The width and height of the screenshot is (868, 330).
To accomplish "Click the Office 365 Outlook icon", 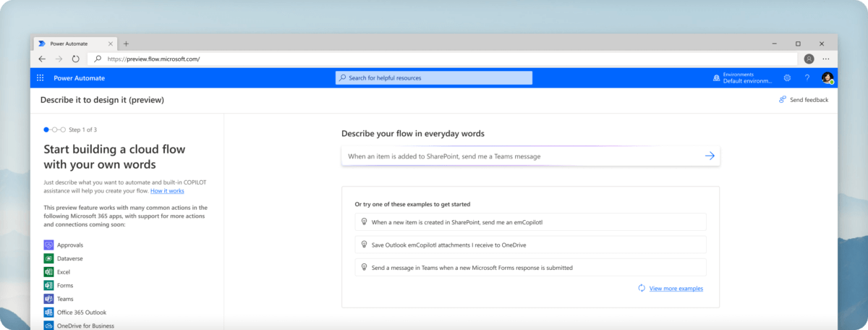I will pos(48,312).
